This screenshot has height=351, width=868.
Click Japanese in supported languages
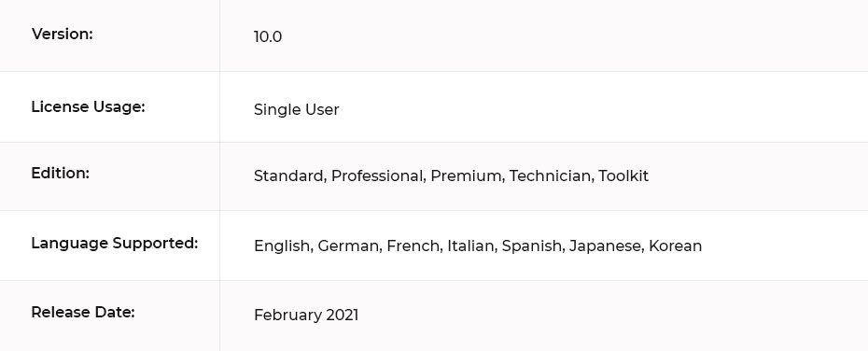[x=605, y=246]
